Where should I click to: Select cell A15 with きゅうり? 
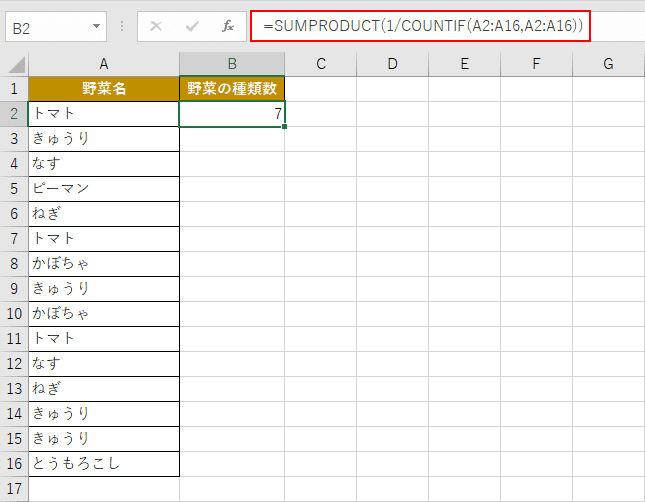tap(104, 439)
